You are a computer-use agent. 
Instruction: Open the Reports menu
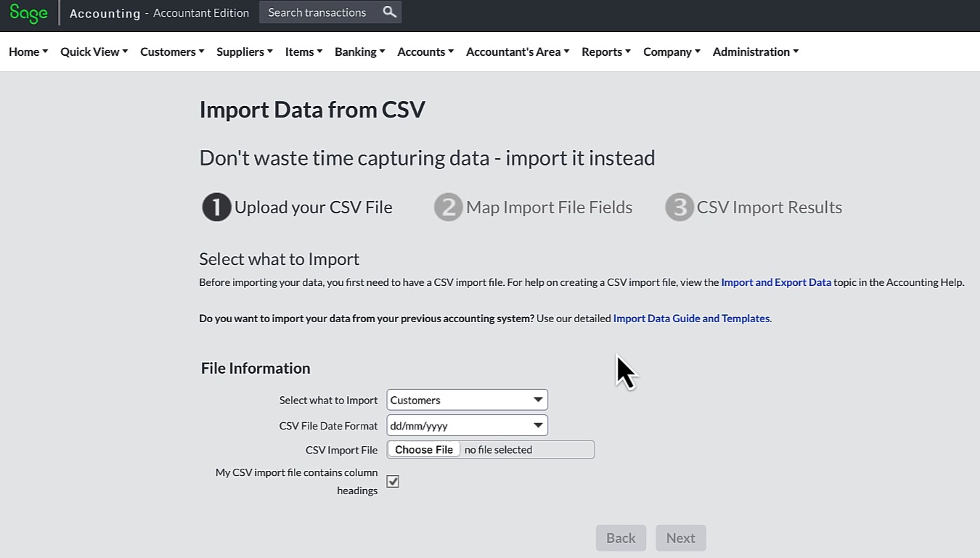[x=606, y=52]
